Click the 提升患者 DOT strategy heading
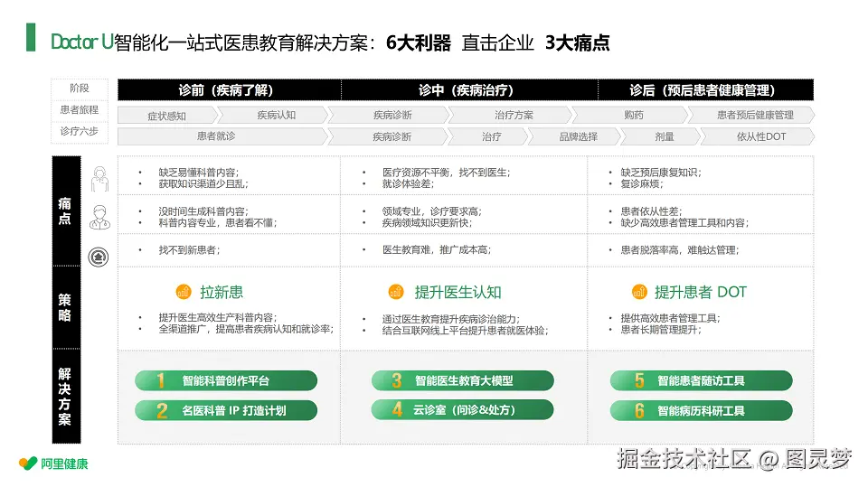 coord(701,292)
